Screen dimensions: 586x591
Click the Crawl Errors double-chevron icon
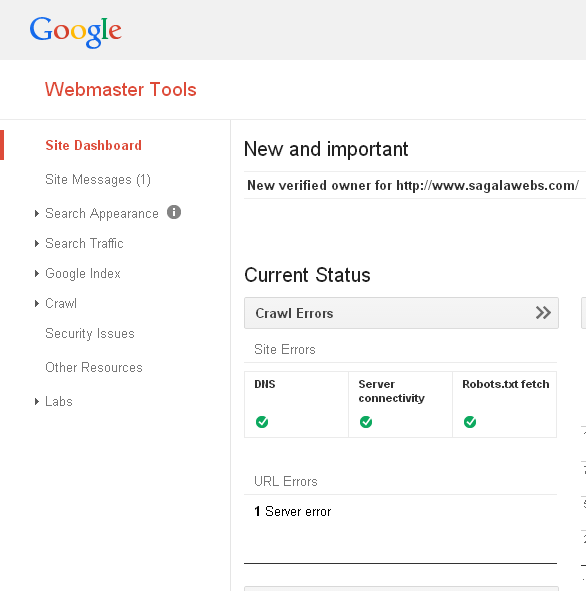tap(543, 313)
